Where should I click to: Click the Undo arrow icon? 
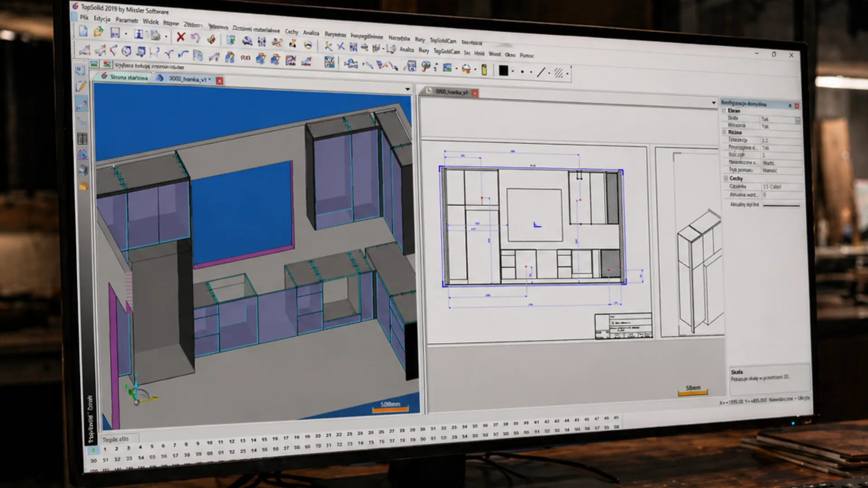[x=195, y=38]
